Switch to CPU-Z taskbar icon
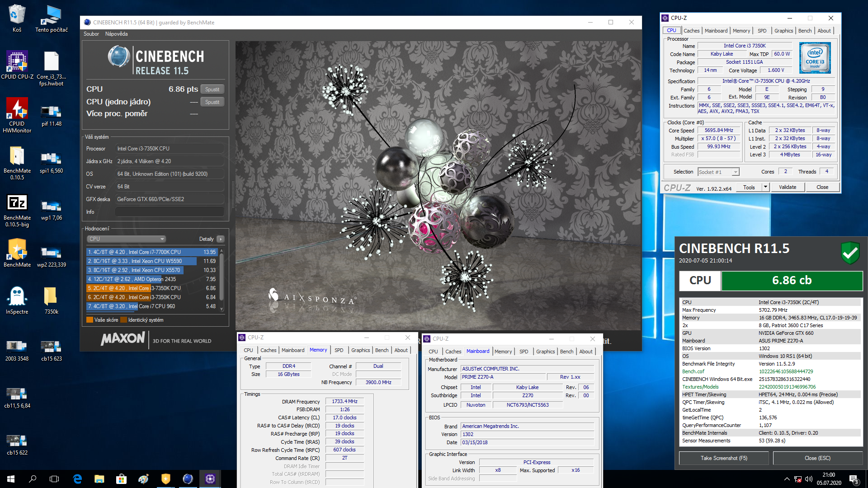 click(x=210, y=479)
